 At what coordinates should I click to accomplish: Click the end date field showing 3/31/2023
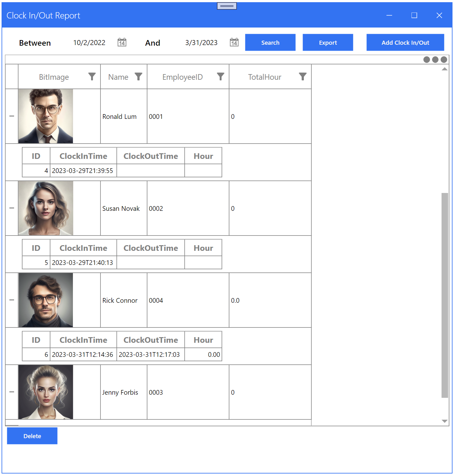(x=201, y=42)
